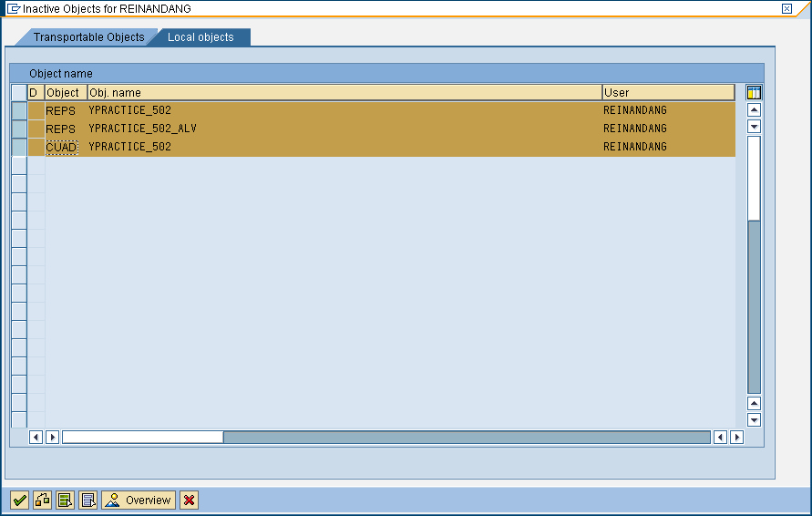Open the table configuration settings icon
Image resolution: width=812 pixels, height=516 pixels.
[754, 92]
